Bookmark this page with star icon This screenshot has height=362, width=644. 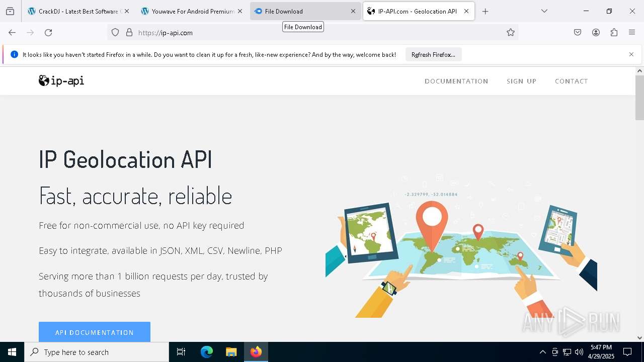[x=511, y=33]
